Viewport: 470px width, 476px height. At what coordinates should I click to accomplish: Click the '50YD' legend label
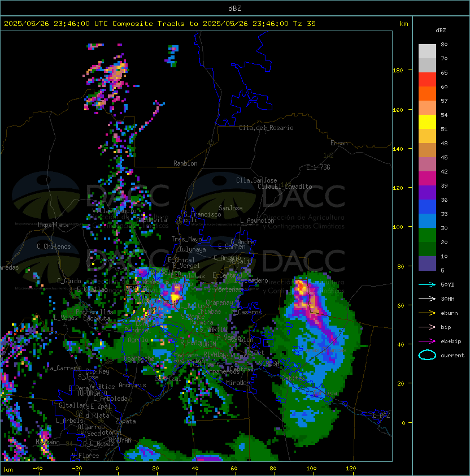447,285
